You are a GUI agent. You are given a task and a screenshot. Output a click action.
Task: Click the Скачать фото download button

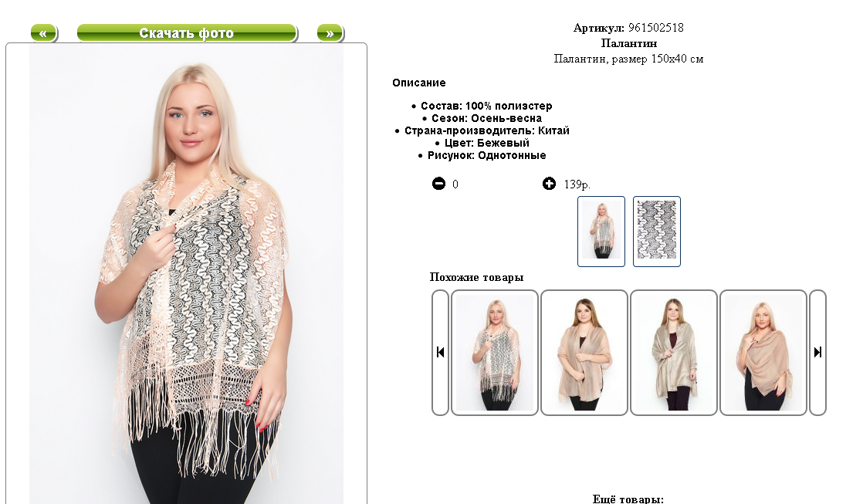187,33
